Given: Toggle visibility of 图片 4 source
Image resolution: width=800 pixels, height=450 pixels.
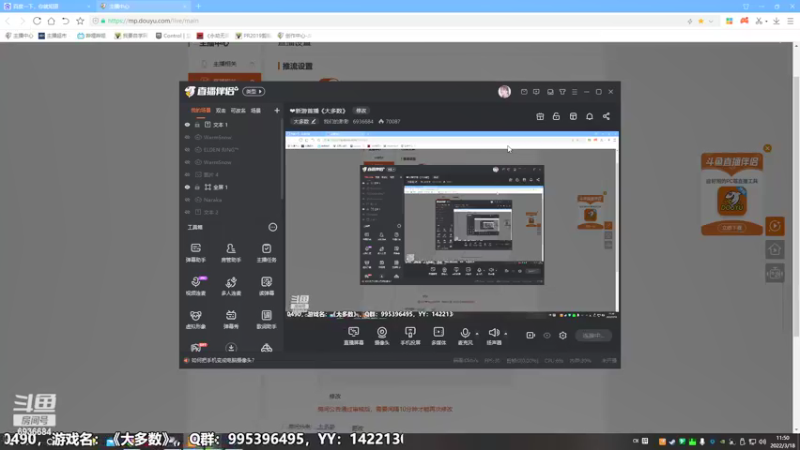Looking at the screenshot, I should click(187, 174).
